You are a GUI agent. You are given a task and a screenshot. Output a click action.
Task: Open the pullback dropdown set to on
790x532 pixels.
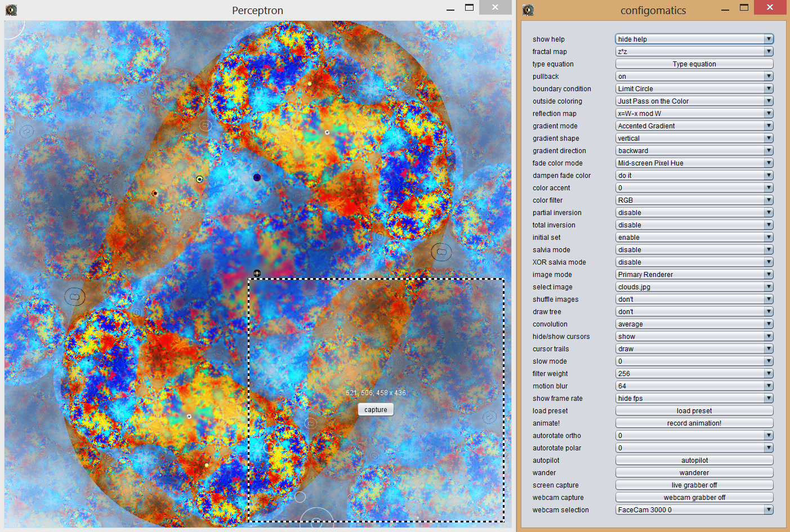pos(694,77)
